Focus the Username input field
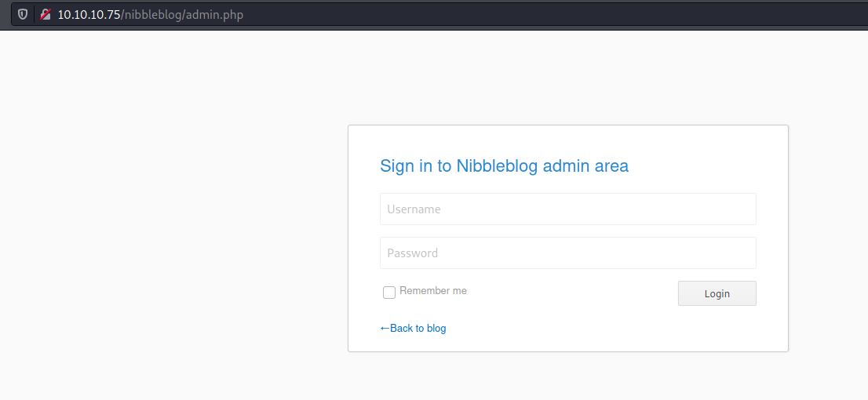868x400 pixels. tap(568, 209)
